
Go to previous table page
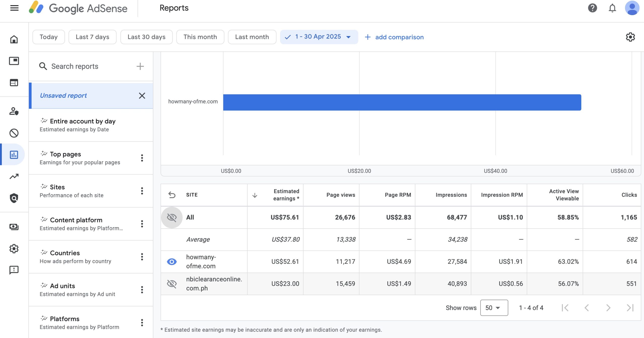click(x=587, y=308)
